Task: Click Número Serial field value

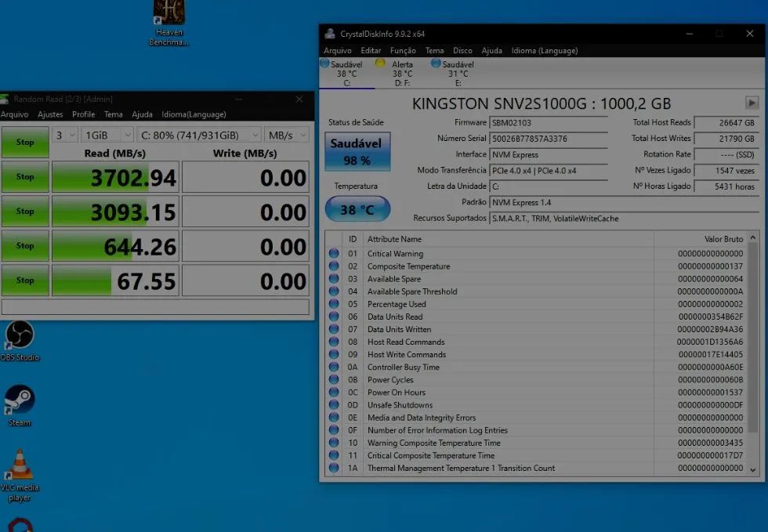Action: coord(548,139)
